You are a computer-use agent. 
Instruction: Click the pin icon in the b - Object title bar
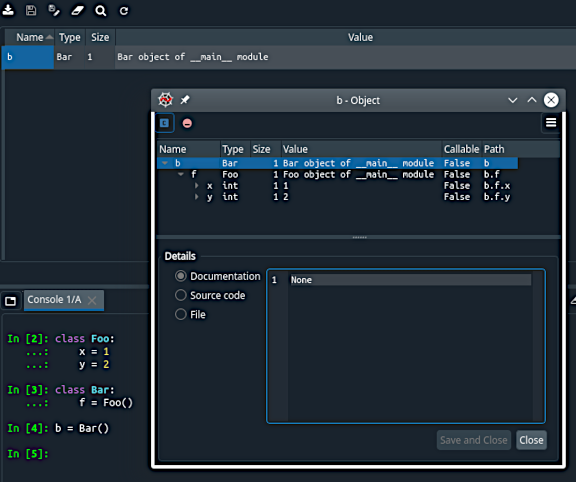(185, 100)
